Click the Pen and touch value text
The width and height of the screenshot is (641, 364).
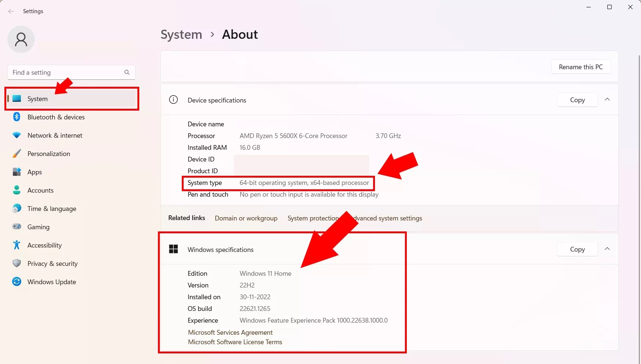coord(309,194)
